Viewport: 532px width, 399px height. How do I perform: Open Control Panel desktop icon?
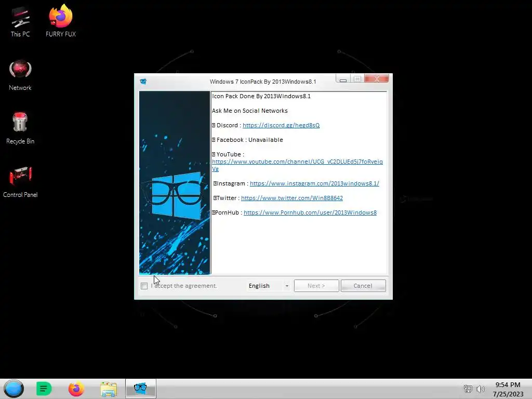20,182
